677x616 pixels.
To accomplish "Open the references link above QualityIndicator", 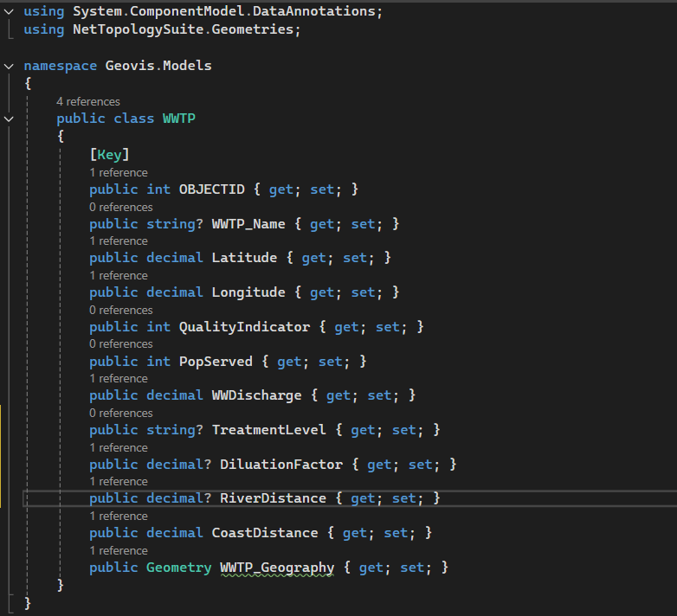I will (120, 310).
